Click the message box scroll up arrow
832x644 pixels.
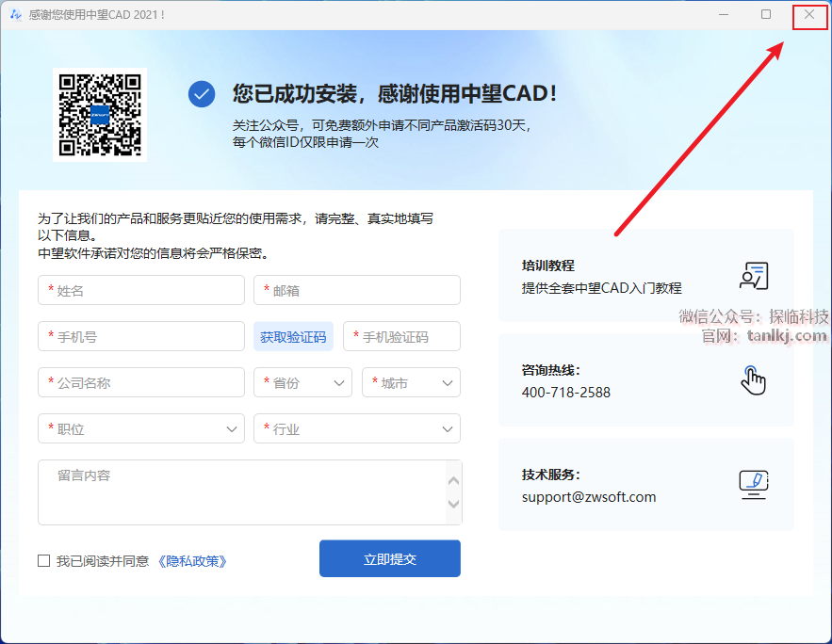click(x=453, y=481)
